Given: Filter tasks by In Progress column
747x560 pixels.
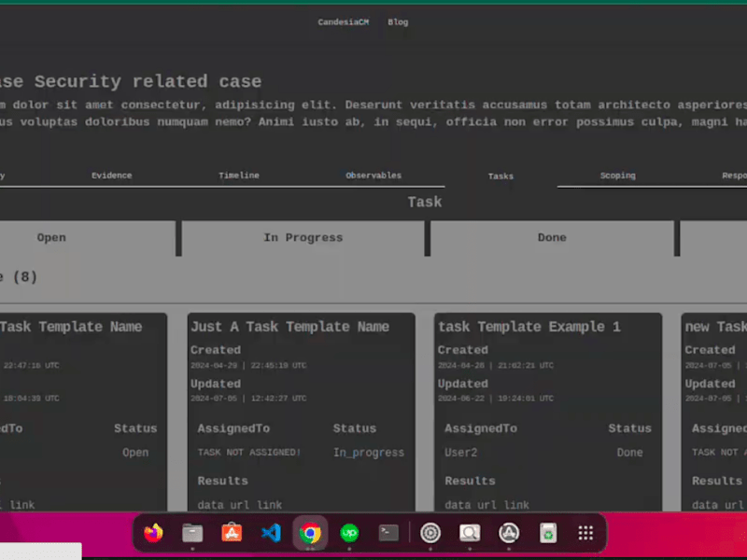Looking at the screenshot, I should coord(303,238).
